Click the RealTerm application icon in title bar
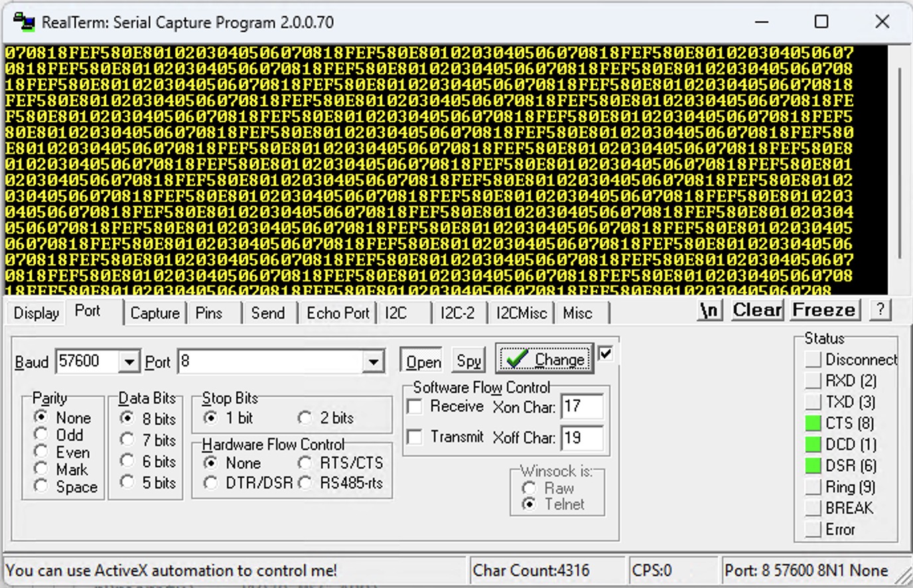Screen dimensions: 913x588 24,22
